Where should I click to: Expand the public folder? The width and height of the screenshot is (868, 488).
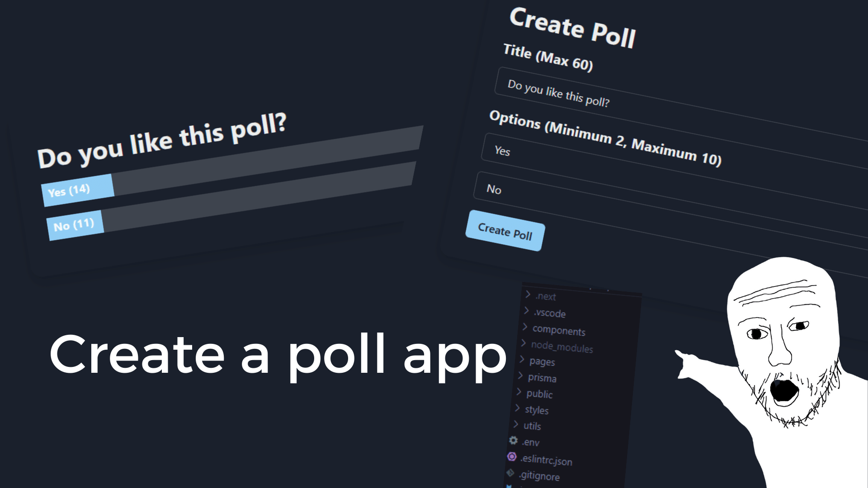tap(519, 392)
